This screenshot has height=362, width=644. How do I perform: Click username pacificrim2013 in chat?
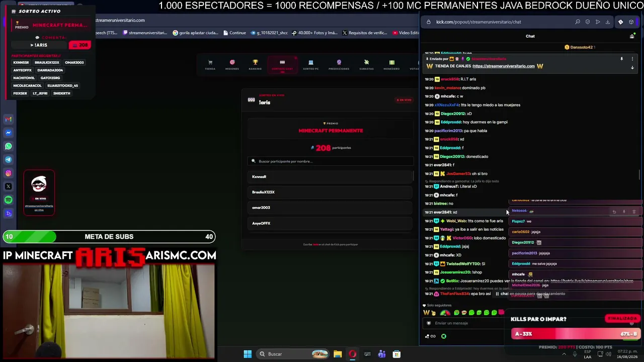click(448, 131)
